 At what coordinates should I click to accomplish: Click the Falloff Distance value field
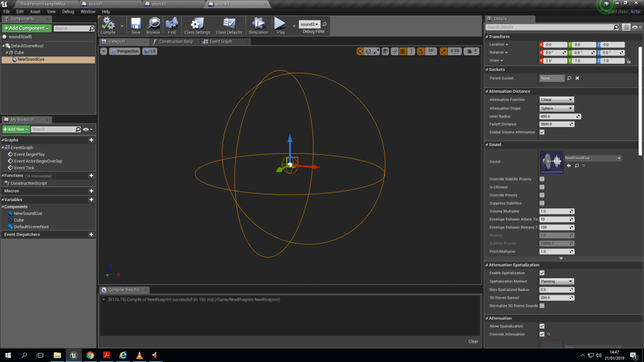(556, 125)
